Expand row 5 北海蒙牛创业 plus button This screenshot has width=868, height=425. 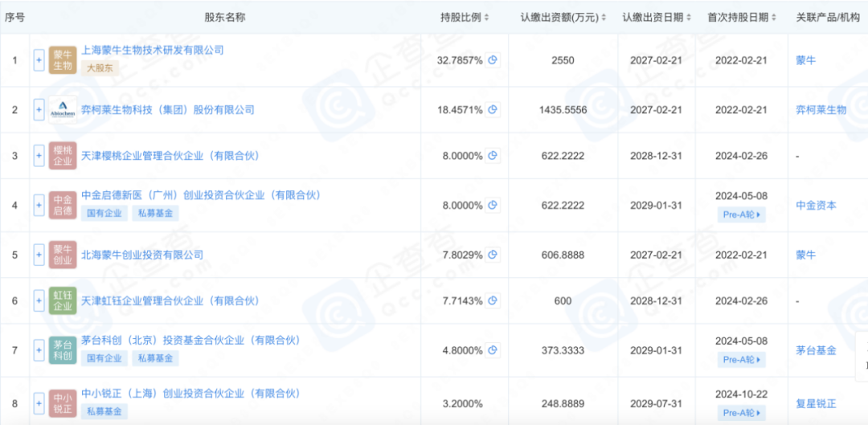click(x=39, y=255)
